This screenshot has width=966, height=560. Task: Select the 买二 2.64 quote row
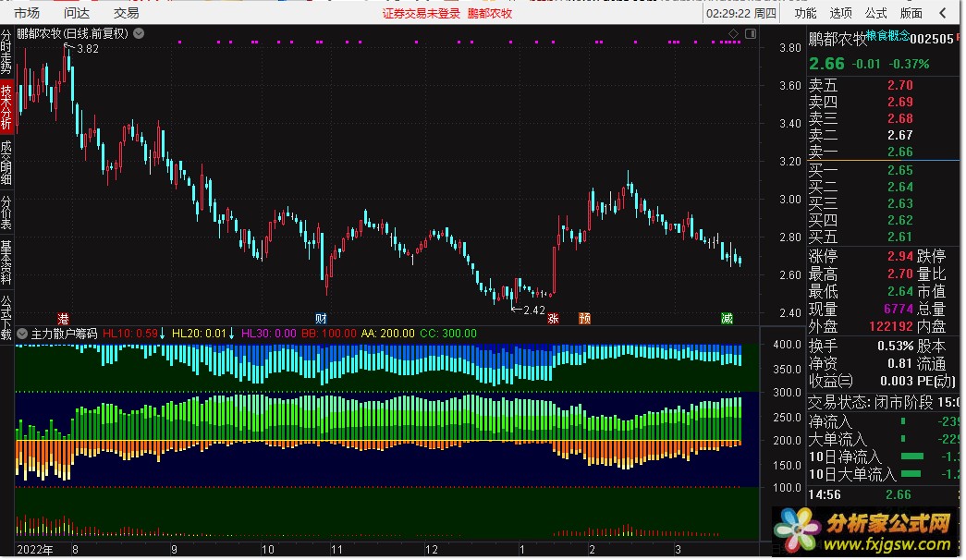point(885,187)
